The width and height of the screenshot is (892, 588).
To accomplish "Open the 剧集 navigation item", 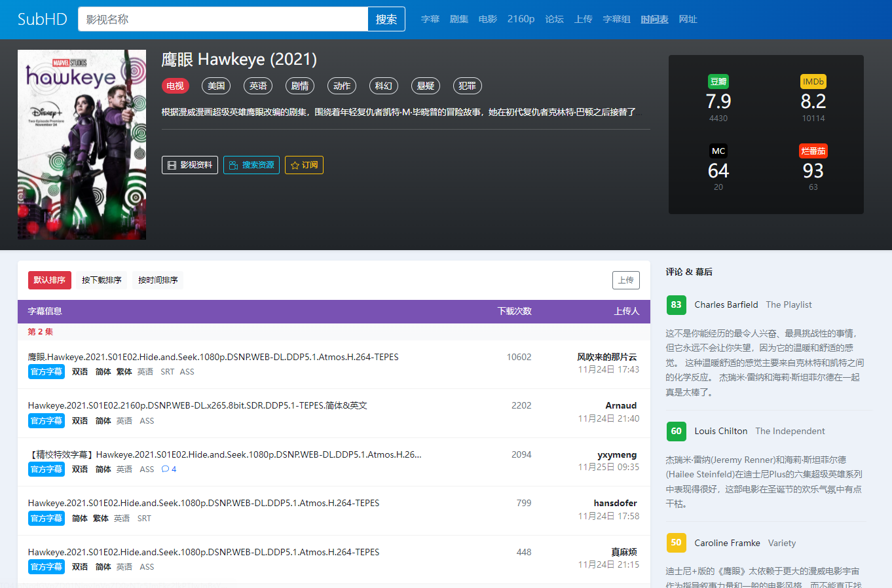I will (459, 19).
